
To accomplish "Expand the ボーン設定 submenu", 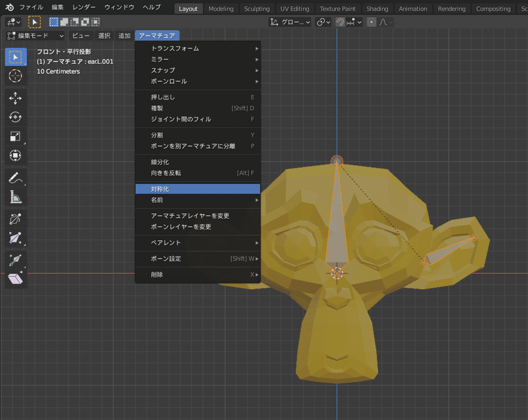I will click(197, 259).
